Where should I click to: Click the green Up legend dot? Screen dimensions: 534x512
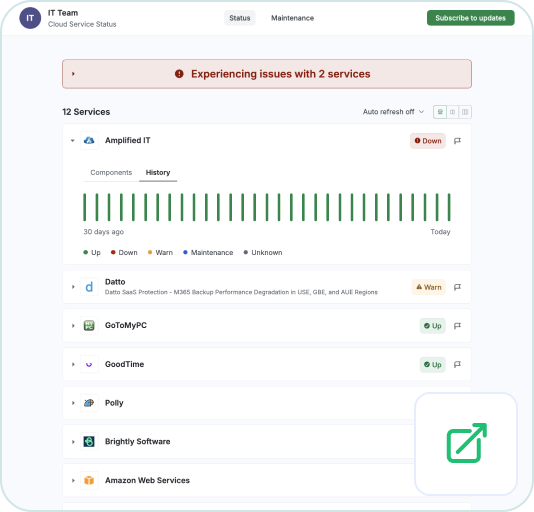pyautogui.click(x=85, y=252)
